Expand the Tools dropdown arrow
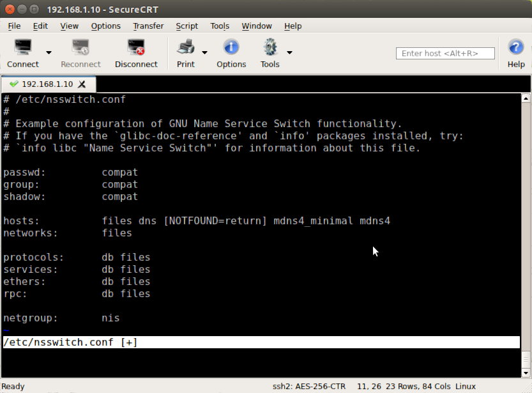The image size is (532, 393). 289,52
